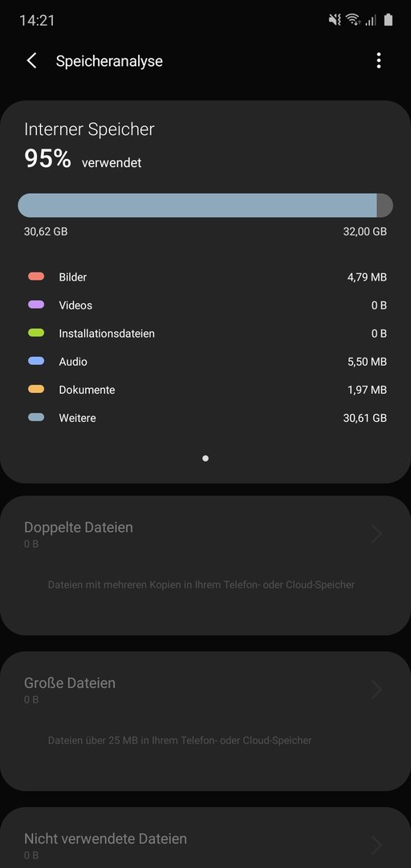411x868 pixels.
Task: Go back using the arrow icon
Action: tap(32, 61)
